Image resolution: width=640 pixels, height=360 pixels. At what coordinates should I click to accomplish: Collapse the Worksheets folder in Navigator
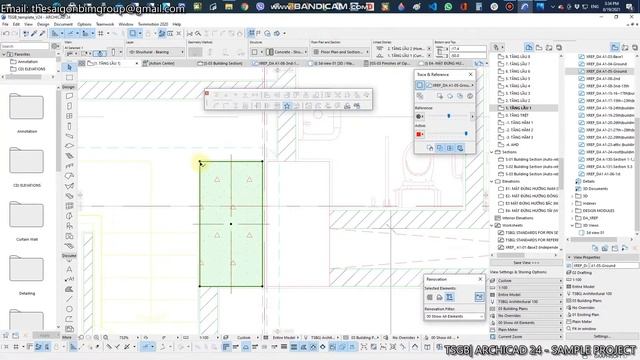pos(492,225)
